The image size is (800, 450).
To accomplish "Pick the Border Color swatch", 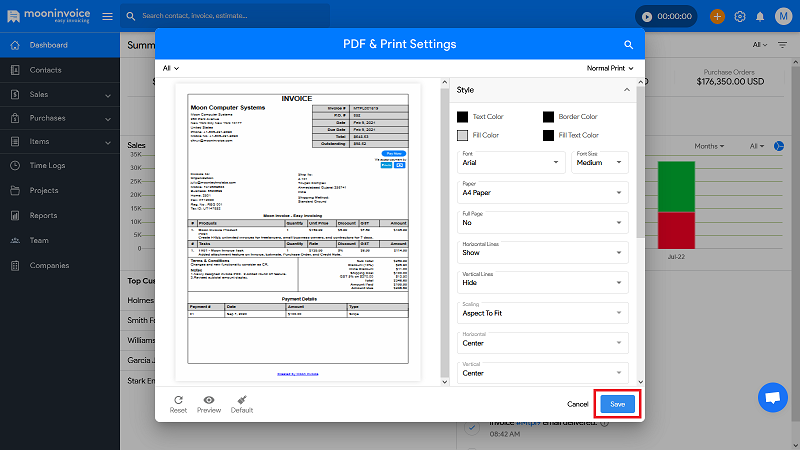I will pyautogui.click(x=548, y=117).
